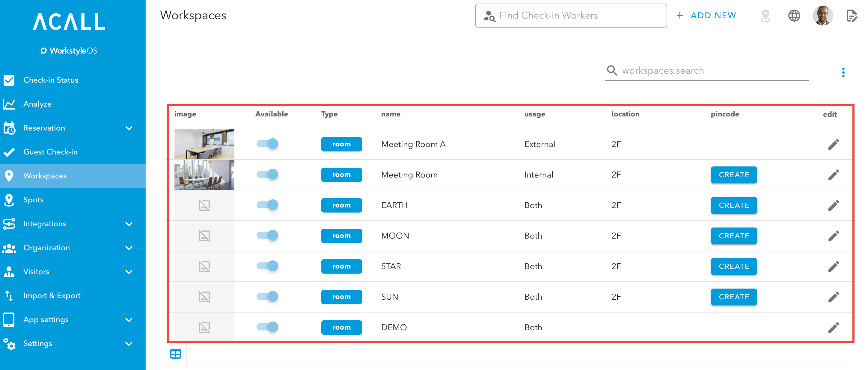Image resolution: width=868 pixels, height=370 pixels.
Task: Click the room type badge for EARTH
Action: click(341, 205)
